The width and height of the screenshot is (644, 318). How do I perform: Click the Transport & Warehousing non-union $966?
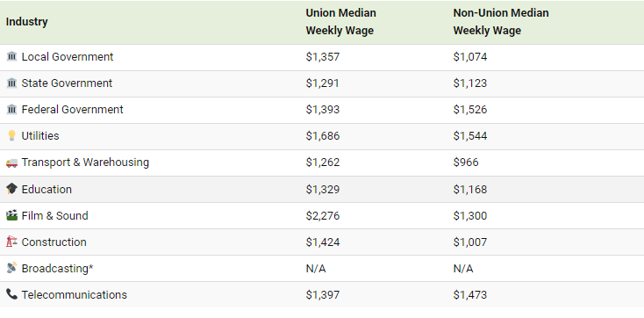point(466,163)
